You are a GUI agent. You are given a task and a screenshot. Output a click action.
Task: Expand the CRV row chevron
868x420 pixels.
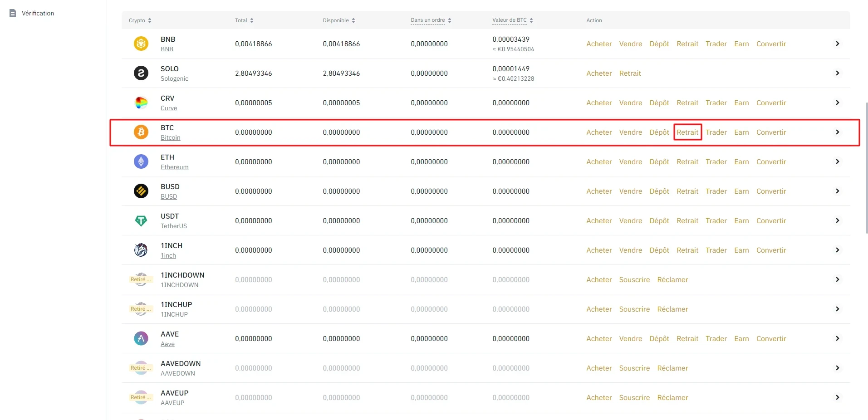(838, 103)
